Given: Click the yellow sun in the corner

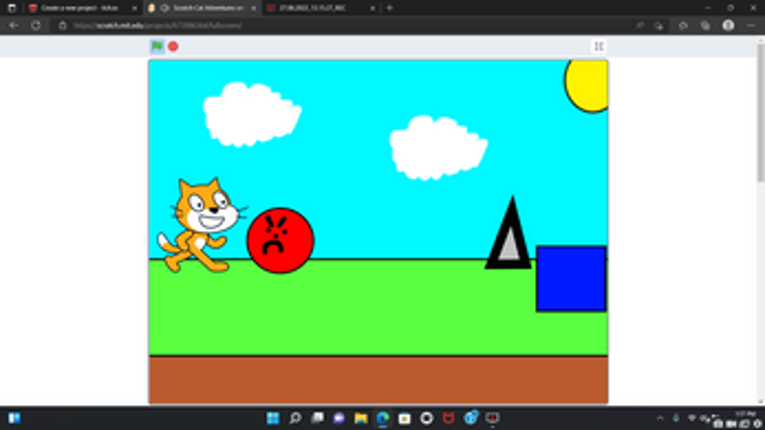Looking at the screenshot, I should 587,85.
